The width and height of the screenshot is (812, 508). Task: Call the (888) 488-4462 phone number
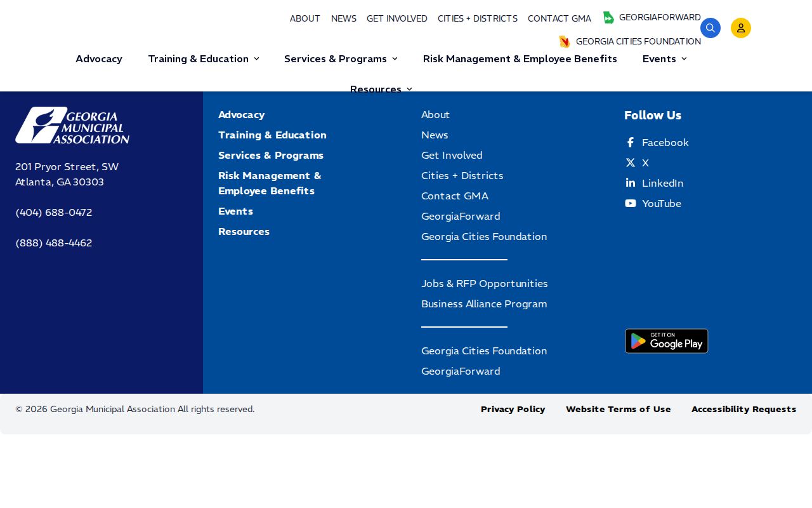click(54, 243)
